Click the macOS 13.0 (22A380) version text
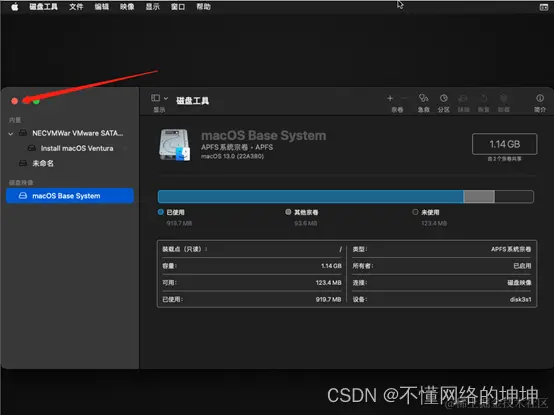 232,156
